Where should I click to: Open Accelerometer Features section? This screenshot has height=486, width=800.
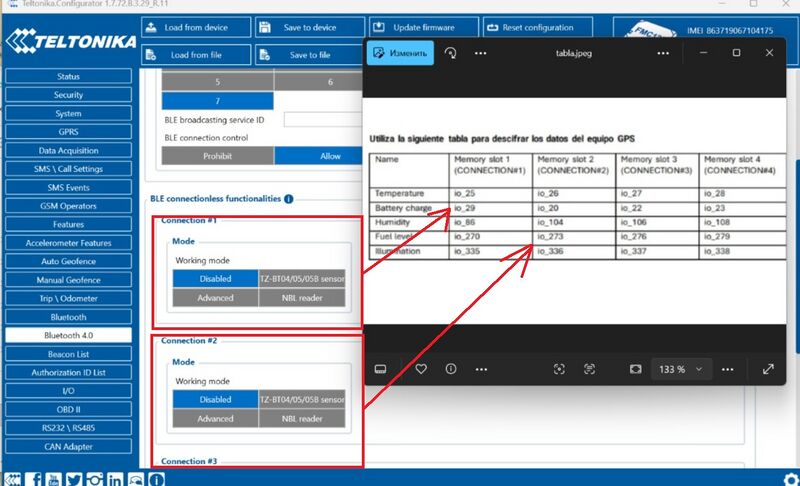pyautogui.click(x=68, y=243)
